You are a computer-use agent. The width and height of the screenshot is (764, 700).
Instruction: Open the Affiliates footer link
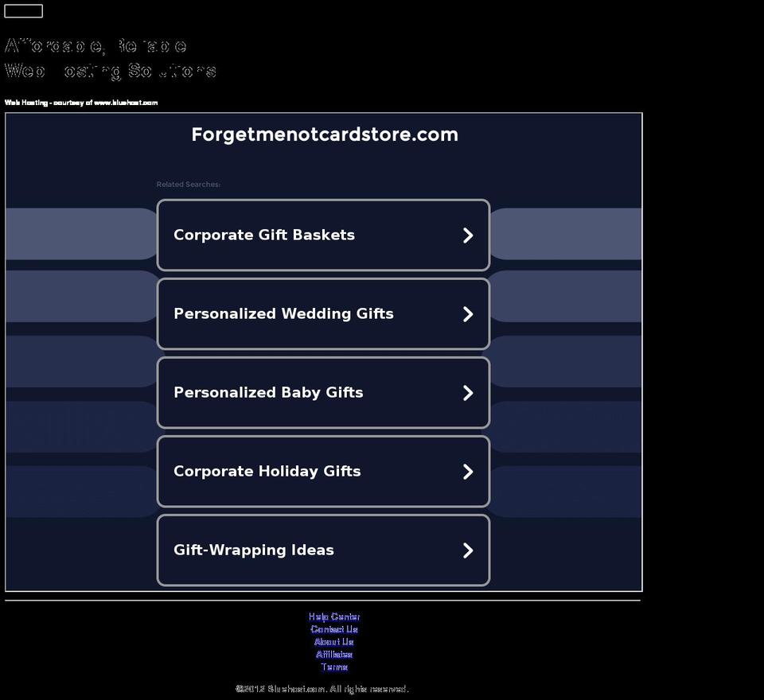(x=334, y=655)
